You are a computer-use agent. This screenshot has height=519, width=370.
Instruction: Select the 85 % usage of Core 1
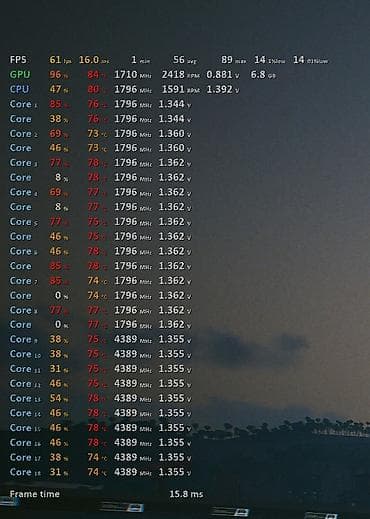click(x=59, y=104)
